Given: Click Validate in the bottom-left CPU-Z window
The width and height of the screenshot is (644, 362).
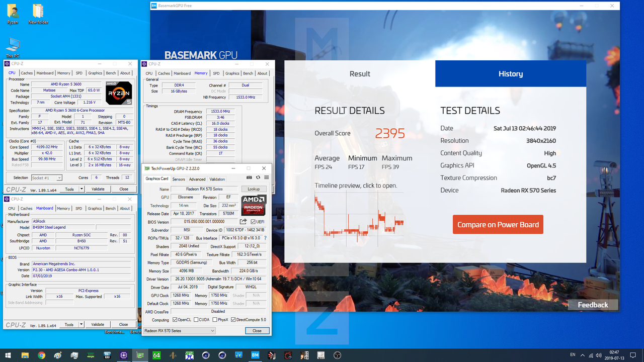Looking at the screenshot, I should (98, 324).
